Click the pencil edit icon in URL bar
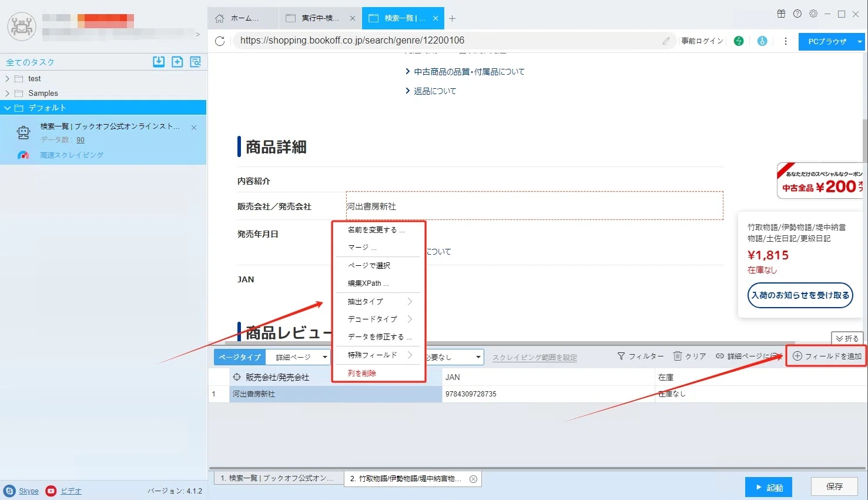868x500 pixels. coord(666,41)
